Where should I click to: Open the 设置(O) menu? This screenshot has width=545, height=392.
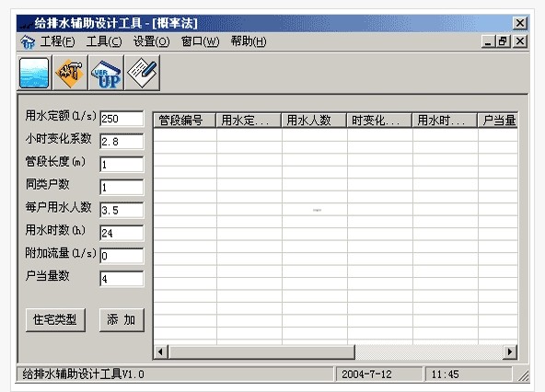[152, 41]
